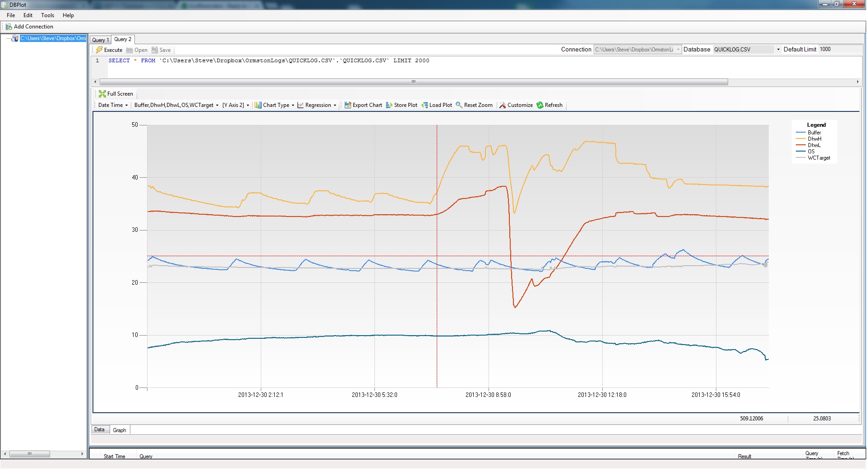The height and width of the screenshot is (470, 868).
Task: Click the Load Plot button label
Action: 440,105
